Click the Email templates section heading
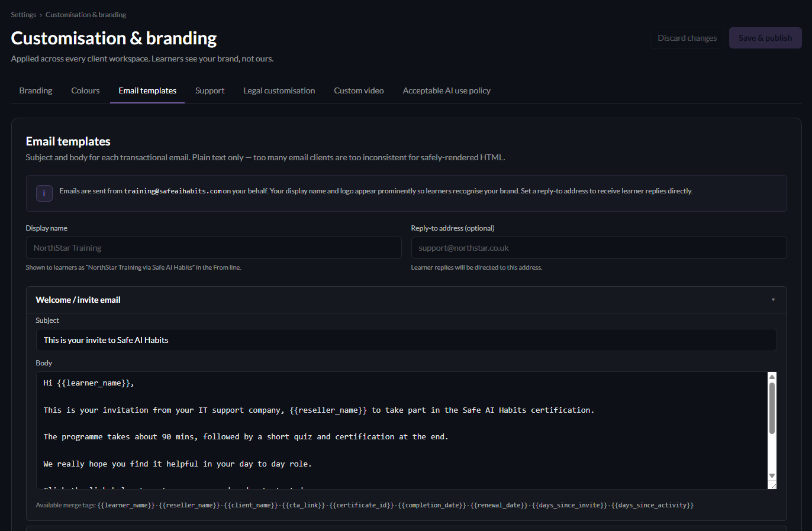 (x=68, y=141)
